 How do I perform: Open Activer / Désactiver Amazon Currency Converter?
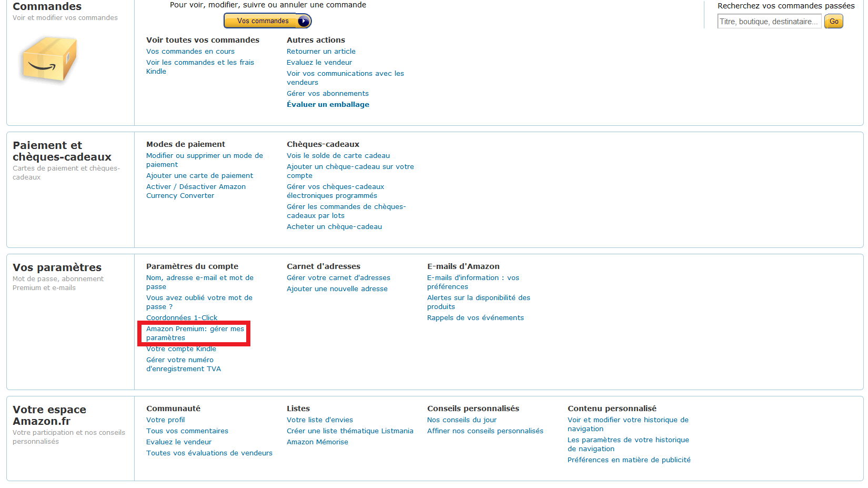tap(196, 191)
